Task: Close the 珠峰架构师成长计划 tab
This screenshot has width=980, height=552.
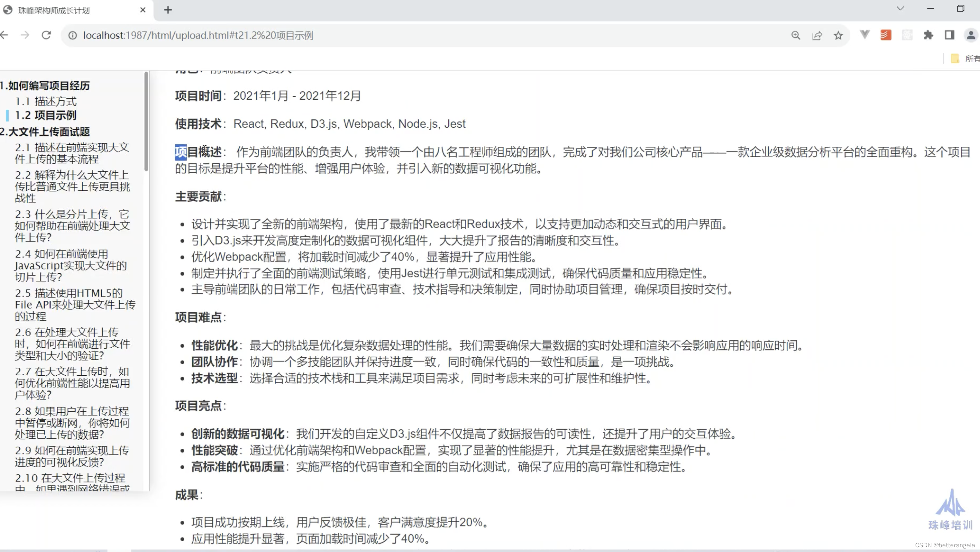Action: (x=143, y=10)
